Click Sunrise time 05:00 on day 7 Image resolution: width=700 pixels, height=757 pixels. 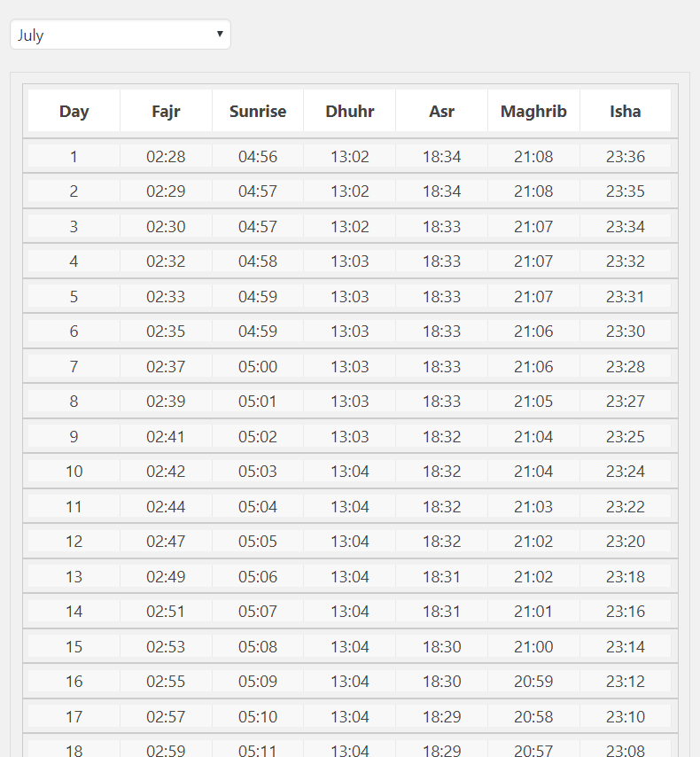[258, 366]
